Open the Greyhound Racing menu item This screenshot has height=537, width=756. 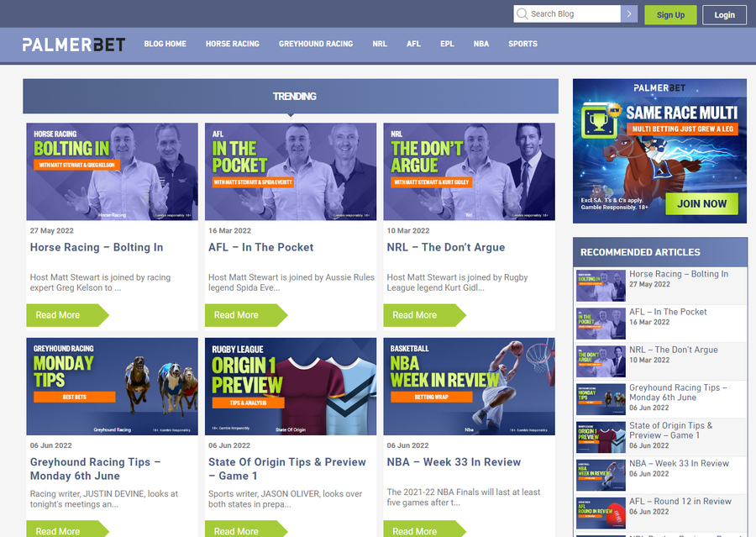coord(316,44)
